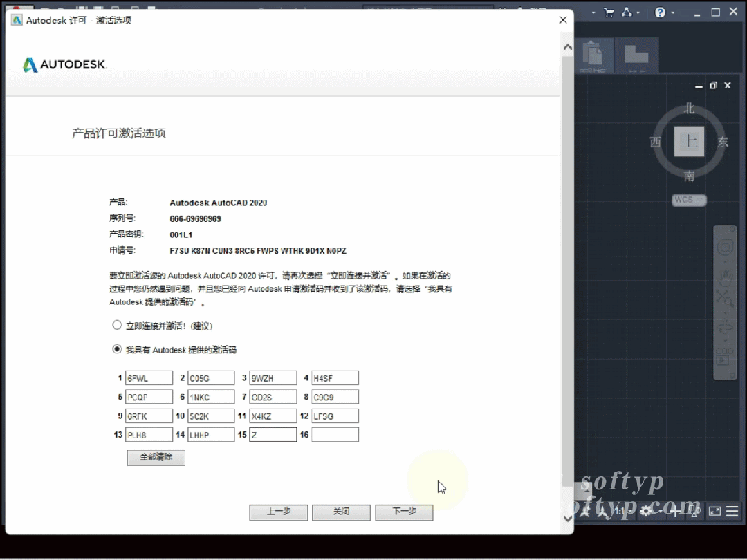Select '我具有 Autodesk 提供的激活码' radio option

[x=117, y=349]
